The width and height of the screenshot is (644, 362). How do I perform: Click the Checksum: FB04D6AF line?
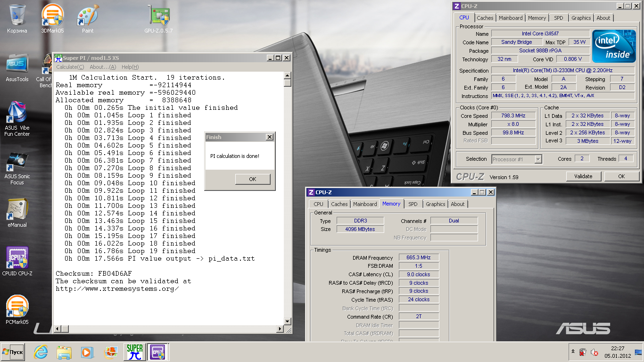tap(94, 273)
